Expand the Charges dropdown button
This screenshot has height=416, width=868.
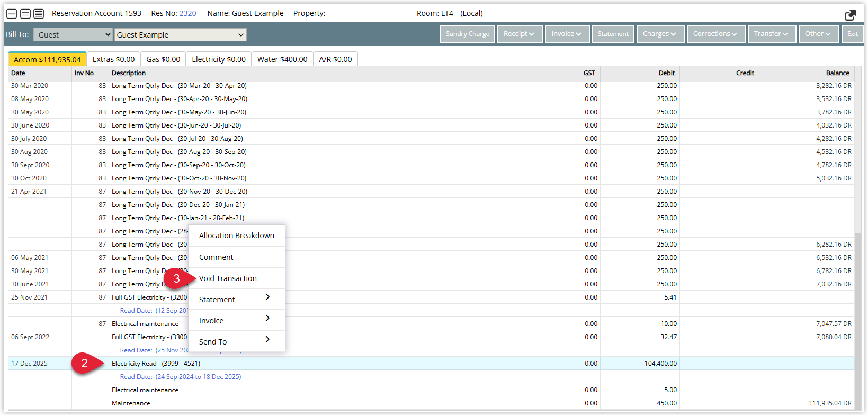[x=660, y=34]
